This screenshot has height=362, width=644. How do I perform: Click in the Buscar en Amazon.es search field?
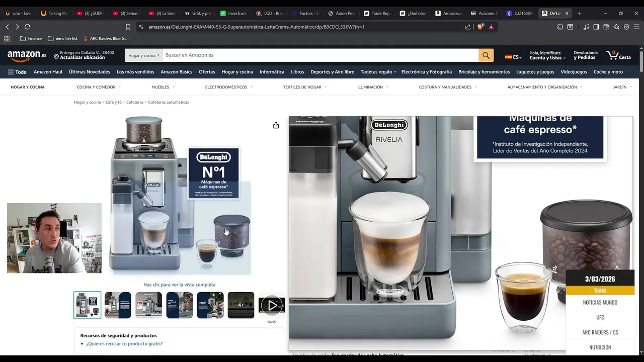point(320,55)
